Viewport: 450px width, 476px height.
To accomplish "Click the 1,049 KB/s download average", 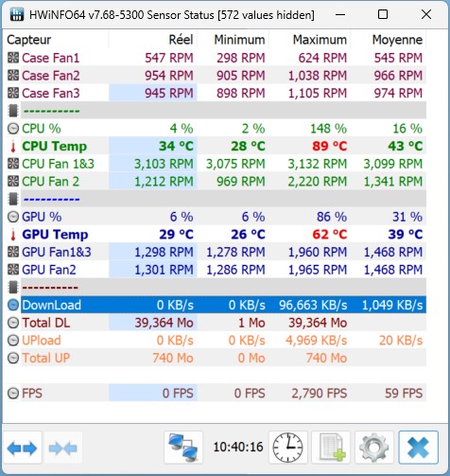I will click(392, 306).
